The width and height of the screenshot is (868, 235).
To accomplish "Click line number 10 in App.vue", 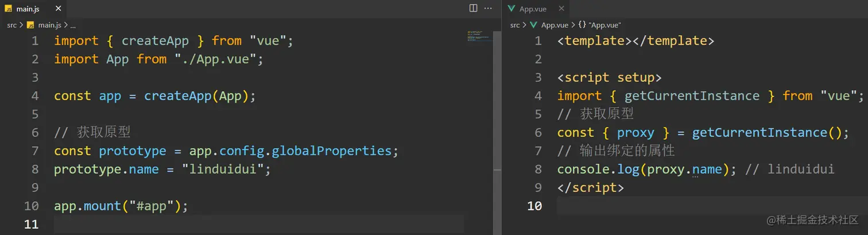I will [534, 206].
